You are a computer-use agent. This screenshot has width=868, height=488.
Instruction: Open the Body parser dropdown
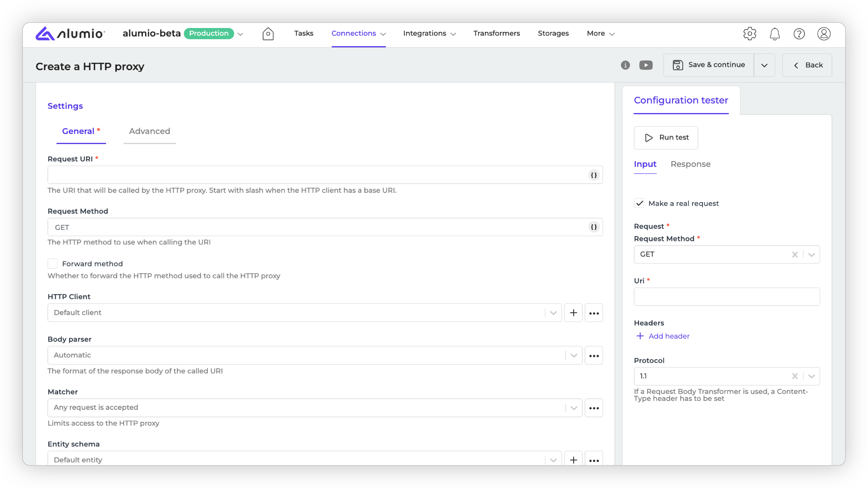click(x=573, y=355)
